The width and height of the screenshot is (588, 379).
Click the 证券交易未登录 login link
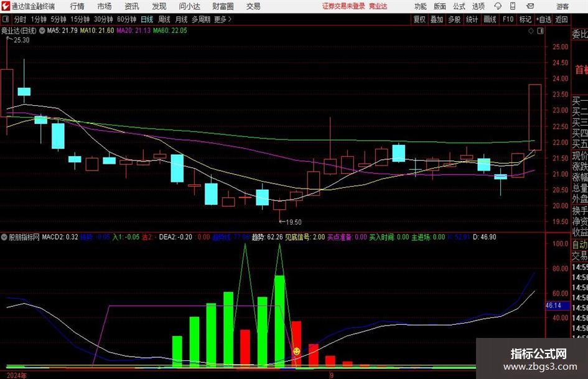point(343,6)
